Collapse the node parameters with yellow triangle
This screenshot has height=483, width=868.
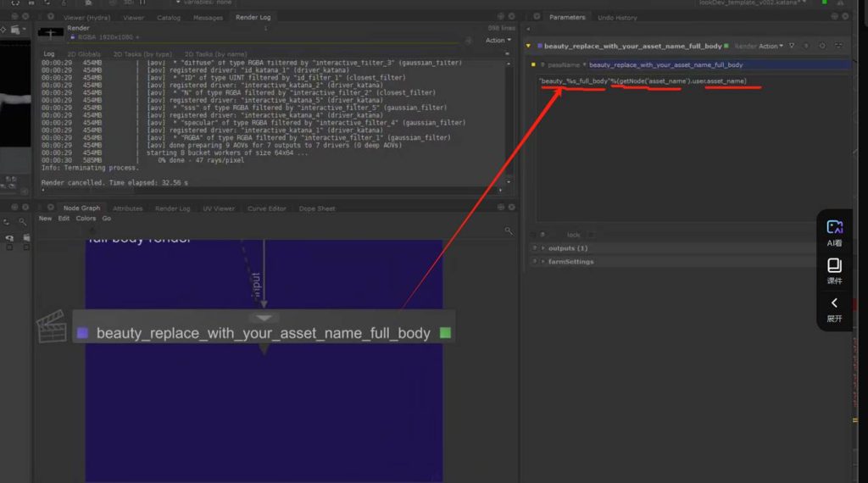[529, 46]
